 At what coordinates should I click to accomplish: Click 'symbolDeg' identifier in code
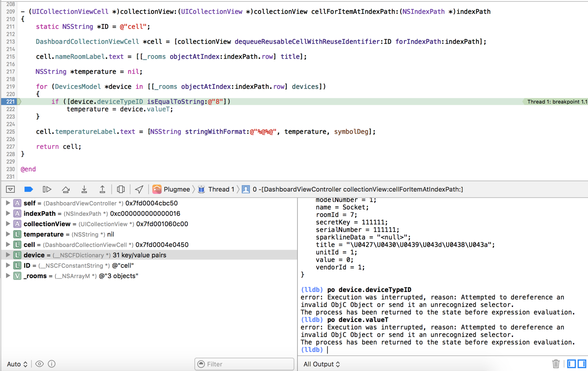351,131
